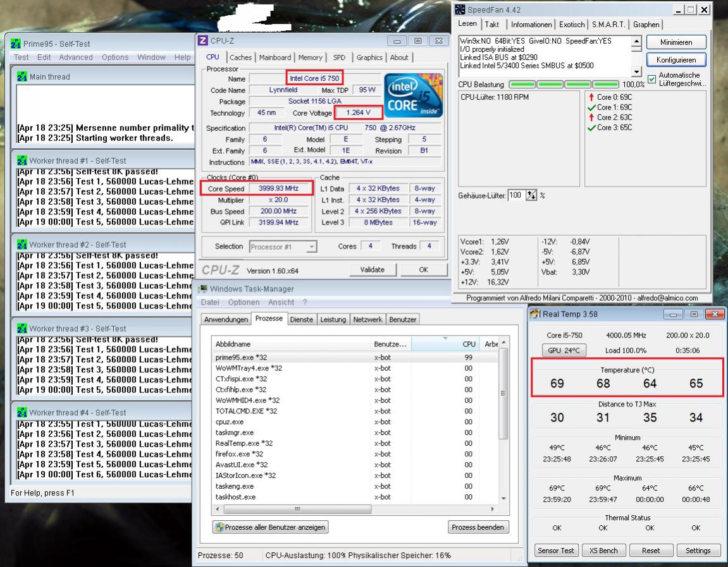
Task: Click the SpeedFan title bar icon
Action: (460, 9)
